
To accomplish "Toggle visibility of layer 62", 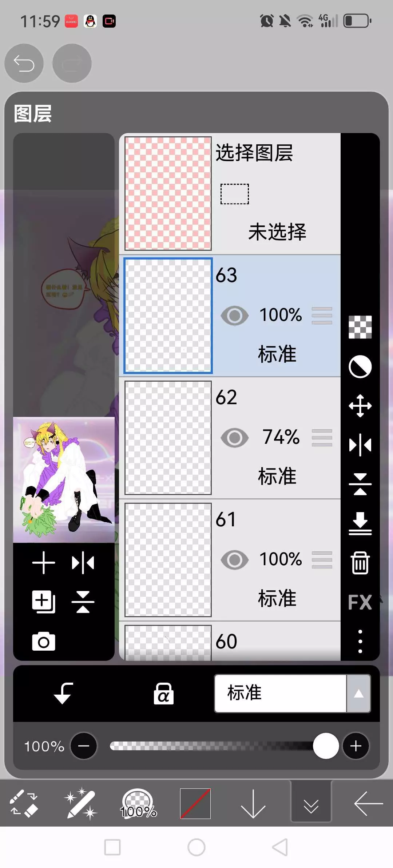I will 235,438.
